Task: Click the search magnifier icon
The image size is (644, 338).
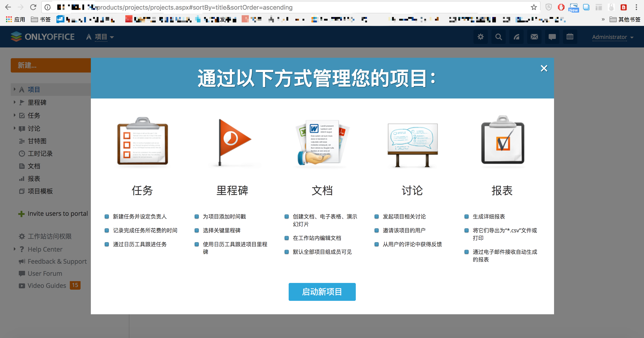Action: click(x=498, y=37)
